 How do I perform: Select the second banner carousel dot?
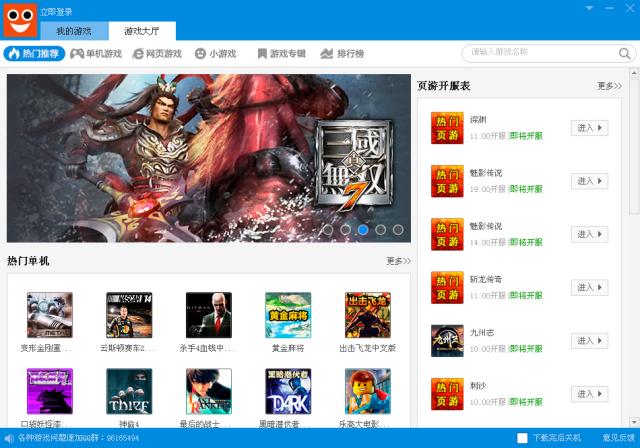click(x=345, y=230)
